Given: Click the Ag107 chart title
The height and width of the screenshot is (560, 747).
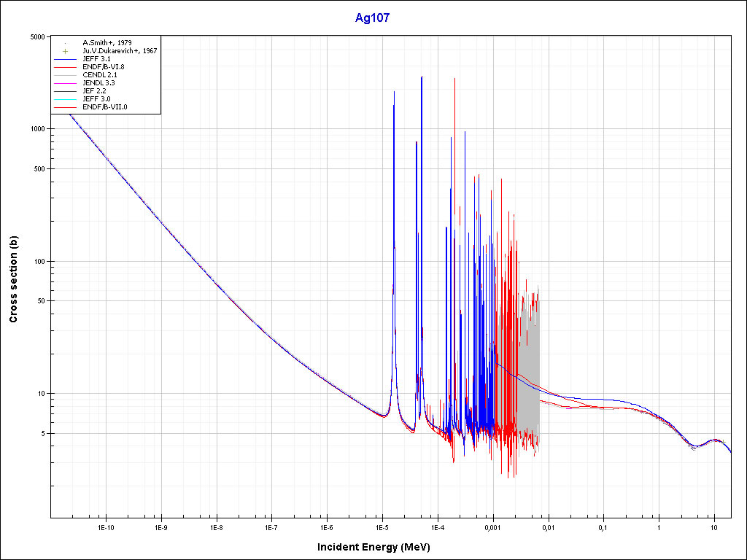Looking at the screenshot, I should 373,18.
